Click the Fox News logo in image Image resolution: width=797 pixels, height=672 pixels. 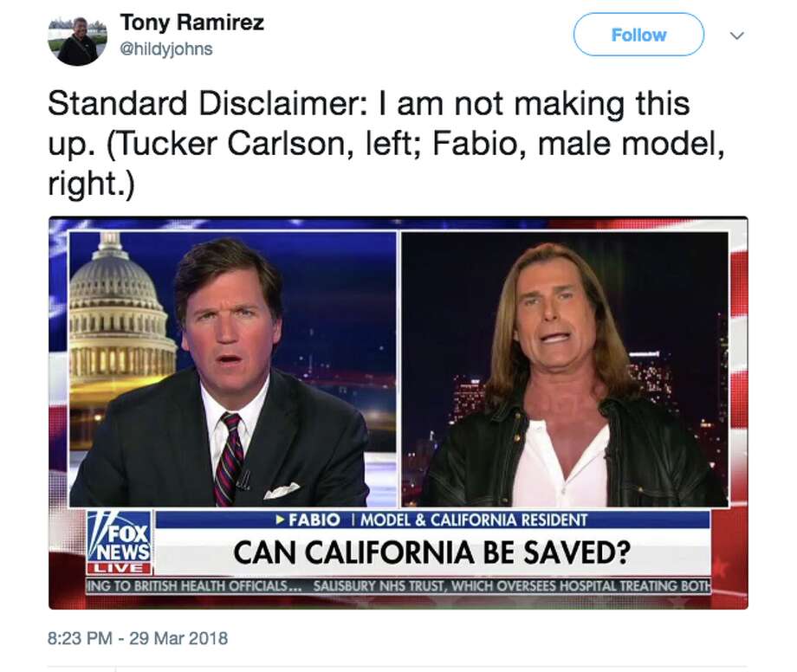pyautogui.click(x=120, y=536)
